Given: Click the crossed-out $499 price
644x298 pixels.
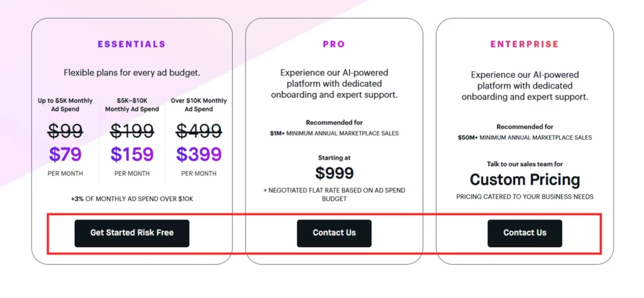Looking at the screenshot, I should [x=199, y=131].
